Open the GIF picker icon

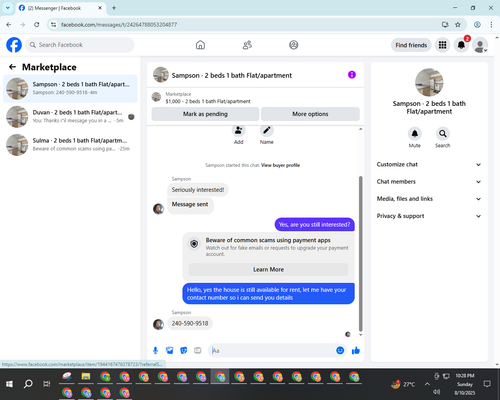click(198, 350)
